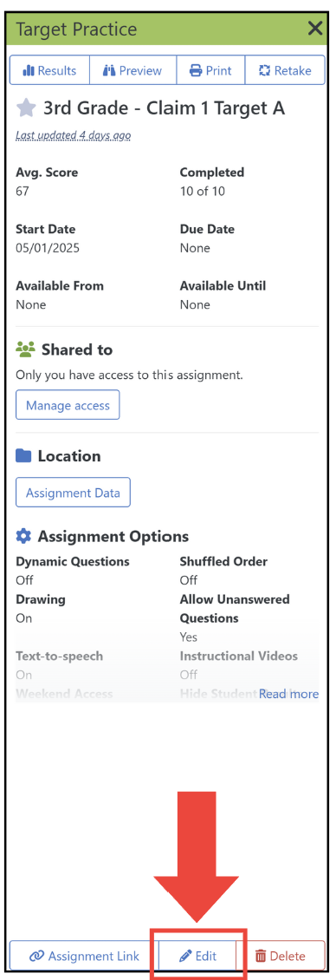336x980 pixels.
Task: Click the Assignment Options gear icon
Action: point(23,536)
